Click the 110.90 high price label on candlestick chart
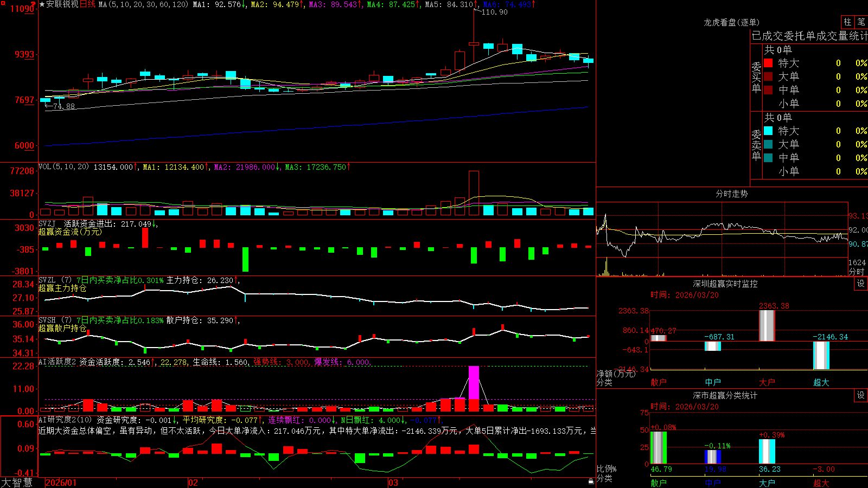Image resolution: width=868 pixels, height=488 pixels. [494, 12]
